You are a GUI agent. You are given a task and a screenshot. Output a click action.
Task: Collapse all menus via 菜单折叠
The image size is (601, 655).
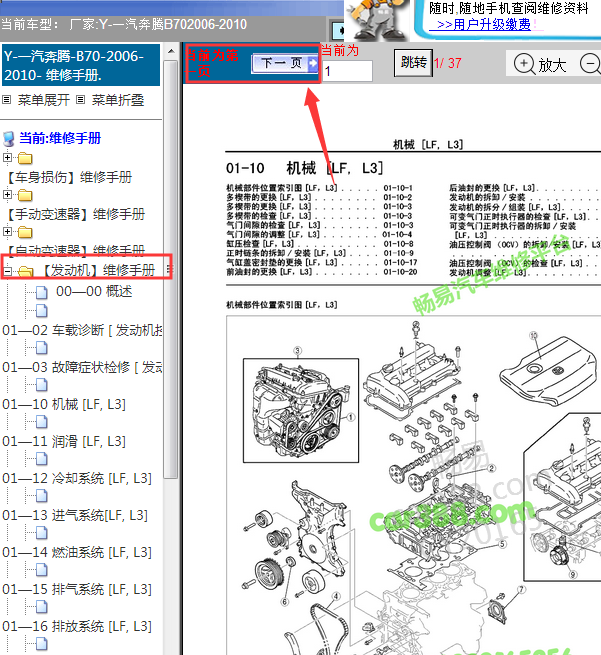tap(118, 100)
